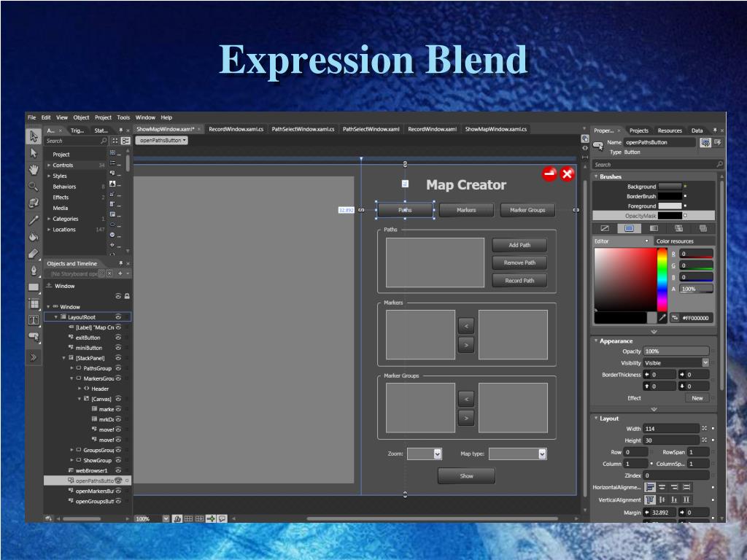Image resolution: width=747 pixels, height=560 pixels.
Task: Toggle annotations button on artboard bar
Action: pyautogui.click(x=222, y=518)
